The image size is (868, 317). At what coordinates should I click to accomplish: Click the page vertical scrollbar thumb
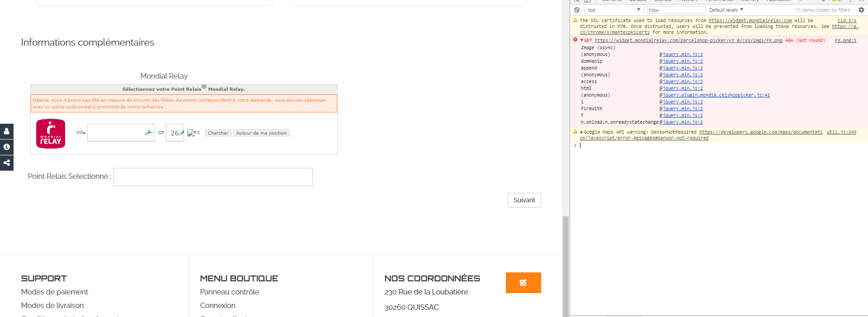click(x=566, y=266)
